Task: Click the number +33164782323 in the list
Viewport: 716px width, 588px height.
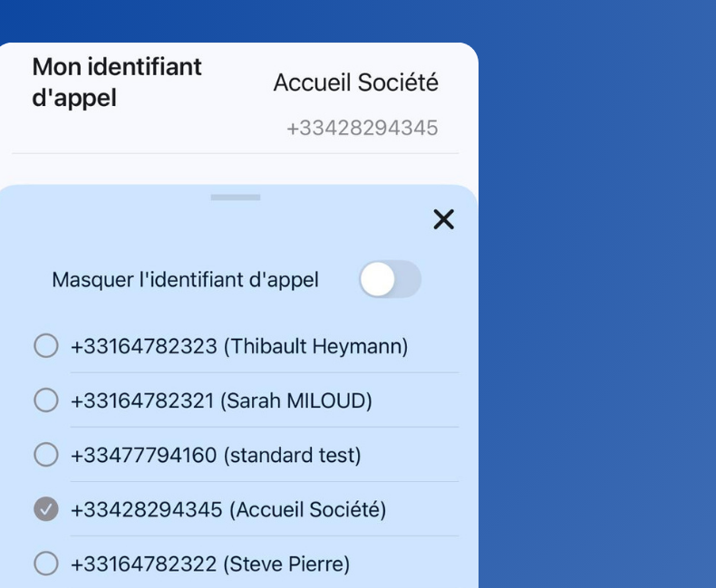Action: (144, 346)
